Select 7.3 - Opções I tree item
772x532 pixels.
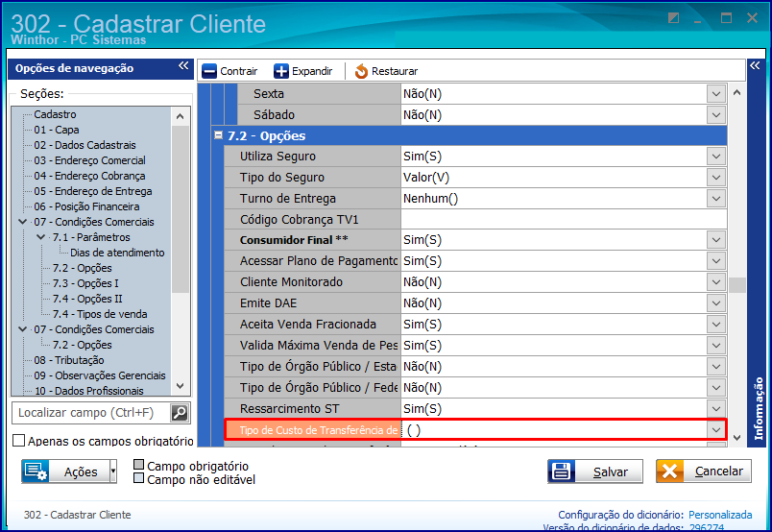coord(85,283)
